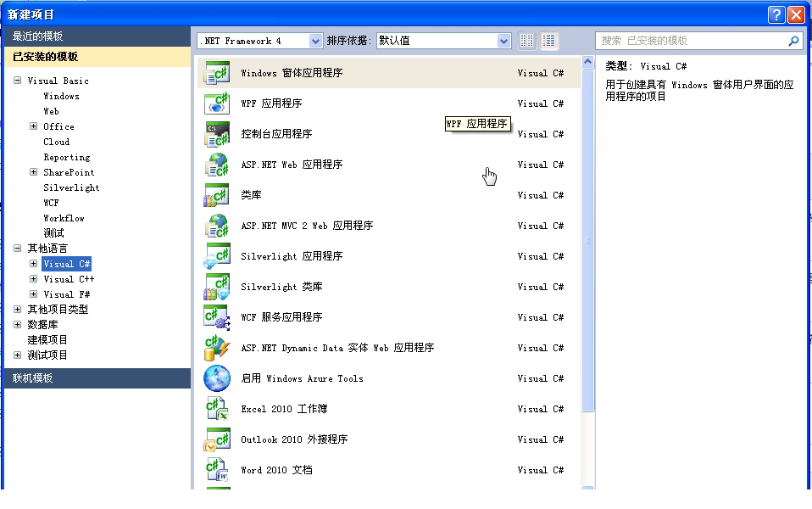Click 启用 Windows Azure Tools name text
This screenshot has height=509, width=812.
(x=302, y=378)
